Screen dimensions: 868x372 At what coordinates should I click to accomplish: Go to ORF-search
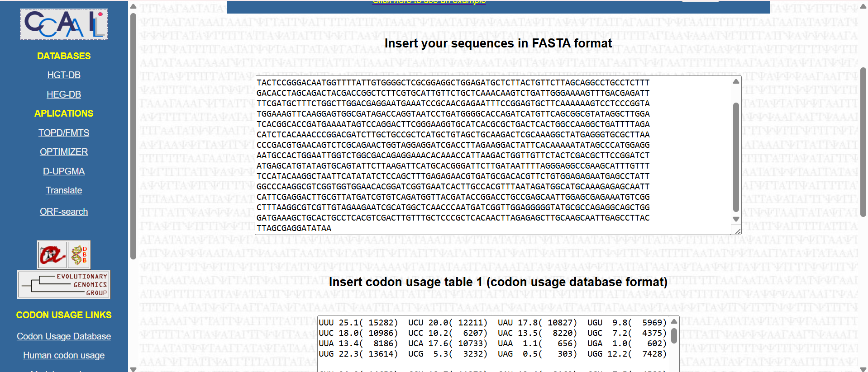pos(64,212)
